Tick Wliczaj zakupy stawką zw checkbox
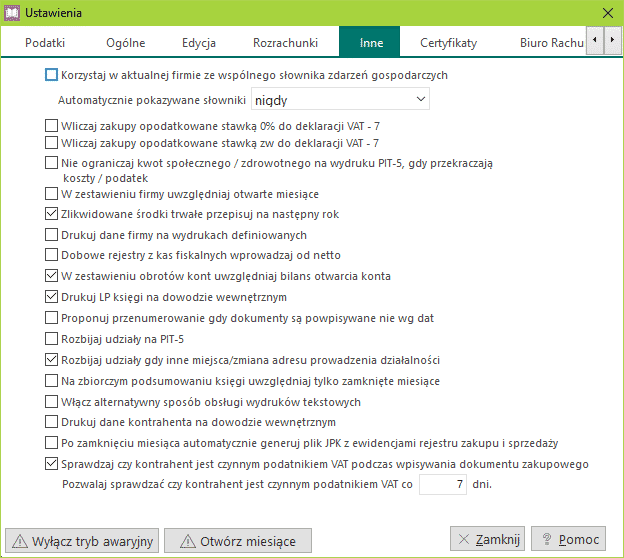 51,142
